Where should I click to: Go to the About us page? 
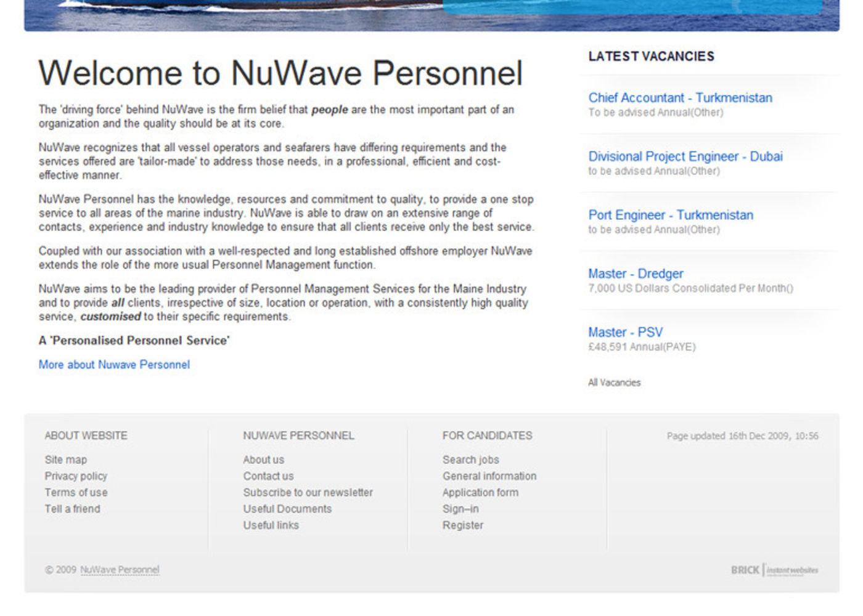click(x=263, y=460)
